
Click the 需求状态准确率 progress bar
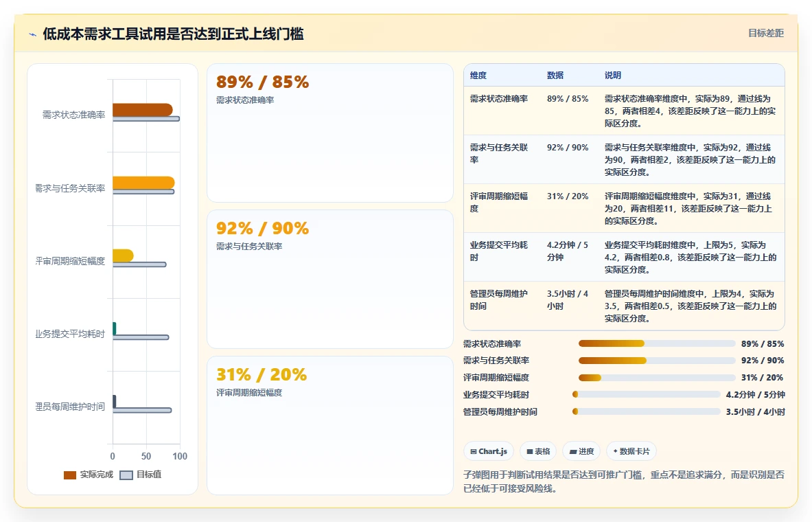(657, 343)
